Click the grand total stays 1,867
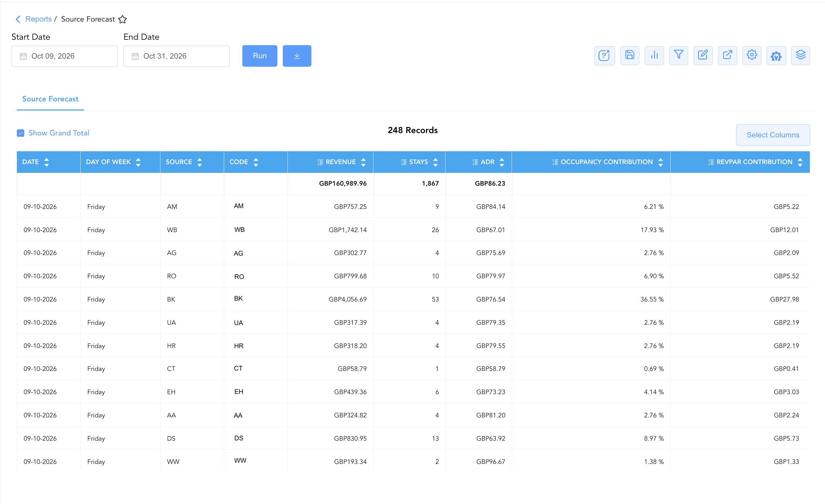Image resolution: width=825 pixels, height=504 pixels. pyautogui.click(x=430, y=184)
